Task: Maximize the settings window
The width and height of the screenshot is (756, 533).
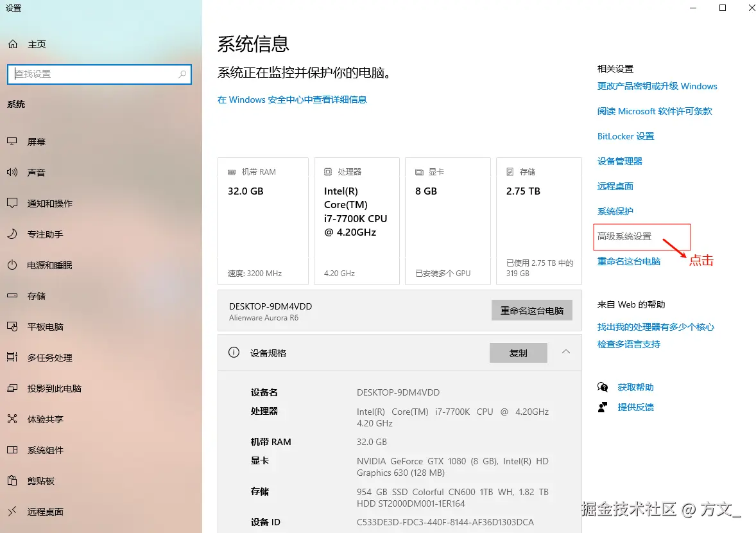Action: coord(722,8)
